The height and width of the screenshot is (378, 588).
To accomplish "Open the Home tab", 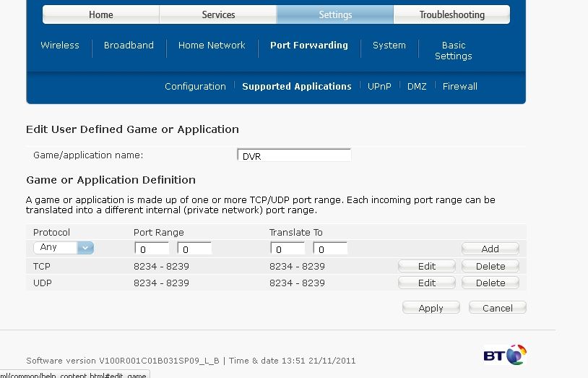I will coord(101,14).
